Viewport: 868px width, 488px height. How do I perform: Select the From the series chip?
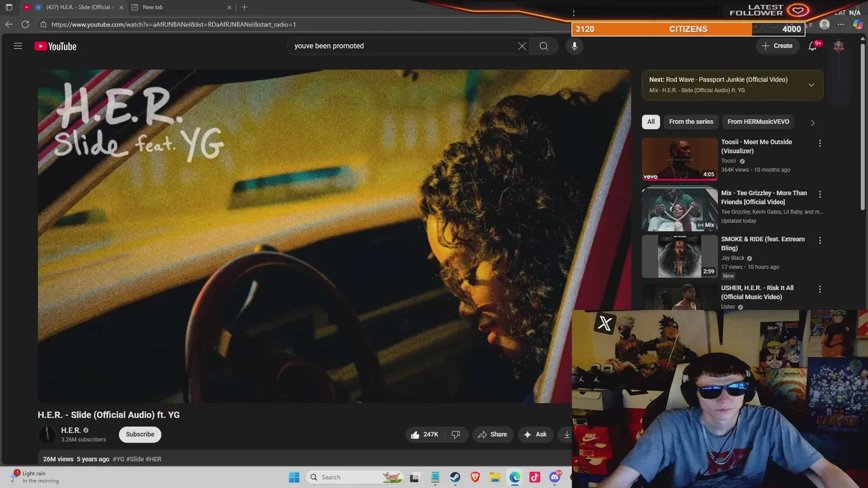click(x=691, y=122)
